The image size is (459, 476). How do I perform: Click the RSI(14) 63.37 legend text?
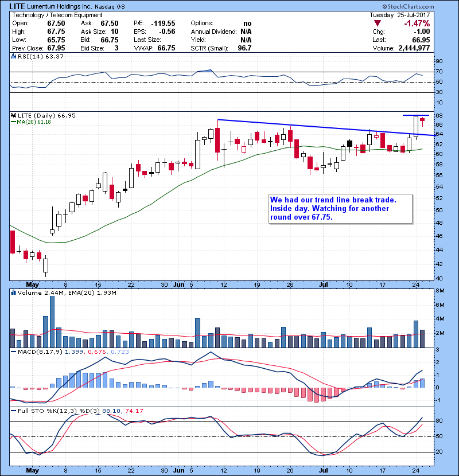coord(41,56)
